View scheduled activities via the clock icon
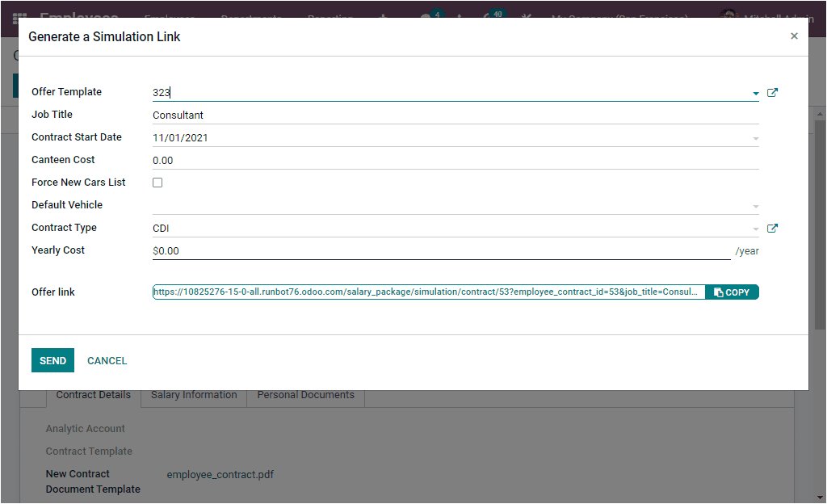Screen dimensions: 827x504 [x=485, y=16]
